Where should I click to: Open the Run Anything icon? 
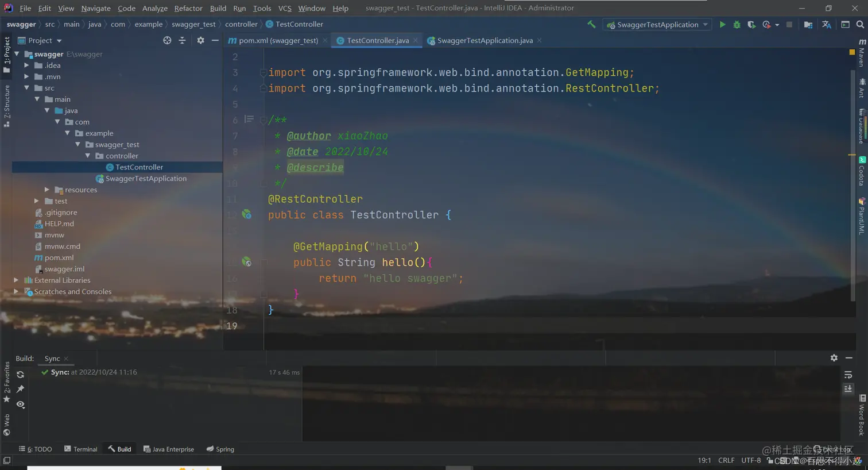(x=845, y=25)
